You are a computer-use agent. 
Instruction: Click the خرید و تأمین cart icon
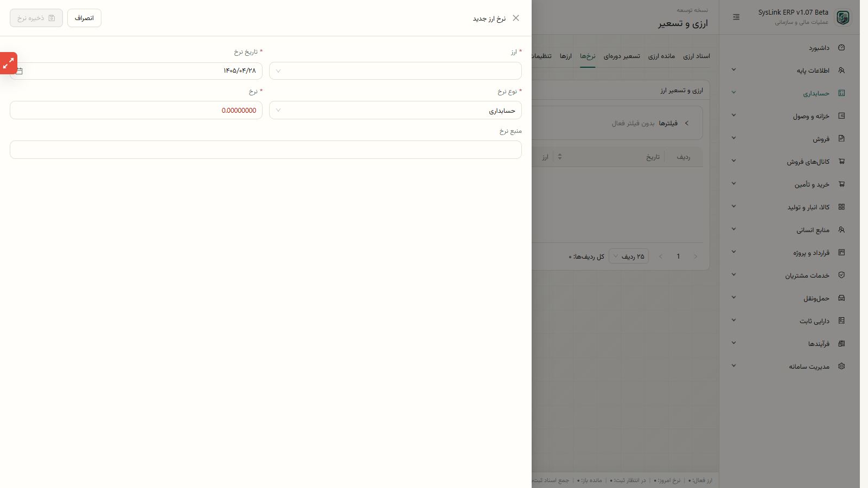(841, 184)
